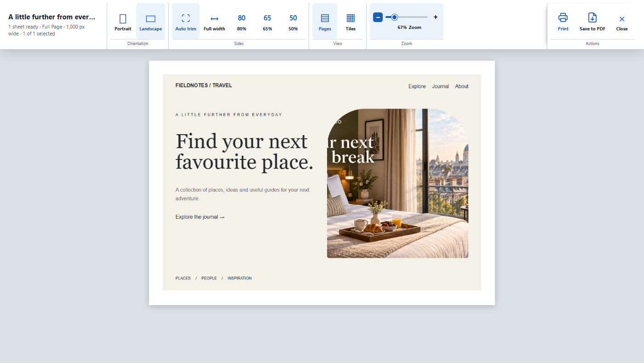
Task: Adjust the zoom slider handle
Action: point(394,17)
